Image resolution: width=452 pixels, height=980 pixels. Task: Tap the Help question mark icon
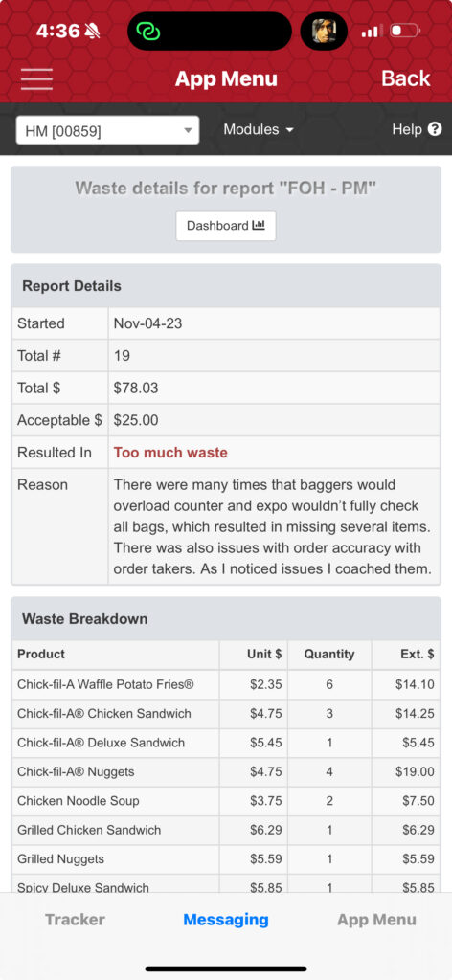435,129
